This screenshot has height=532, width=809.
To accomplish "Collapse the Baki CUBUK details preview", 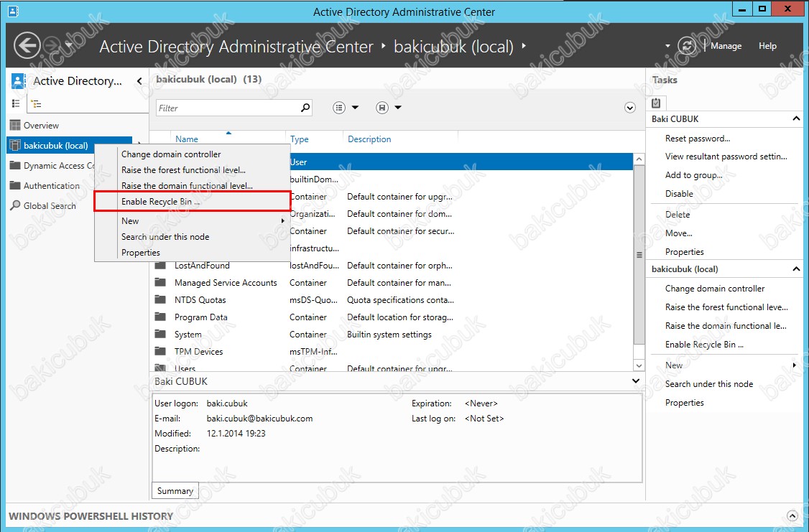I will tap(636, 381).
